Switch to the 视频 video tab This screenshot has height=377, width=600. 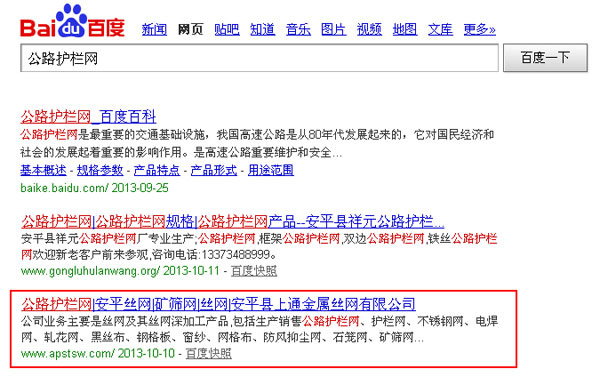pyautogui.click(x=369, y=29)
